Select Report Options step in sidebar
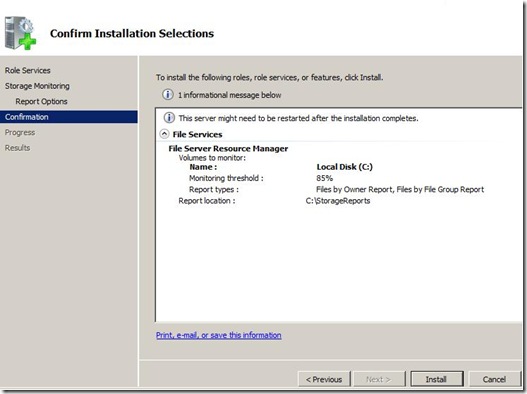Viewport: 527px width, 394px height. (x=41, y=101)
